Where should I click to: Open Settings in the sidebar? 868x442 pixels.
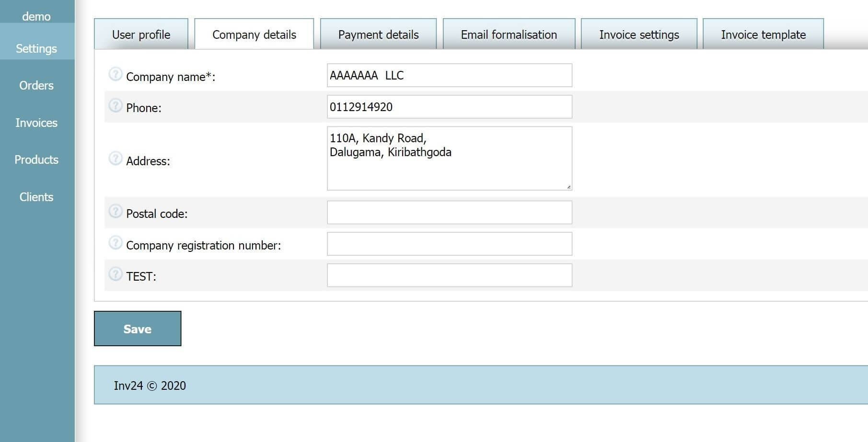point(36,48)
